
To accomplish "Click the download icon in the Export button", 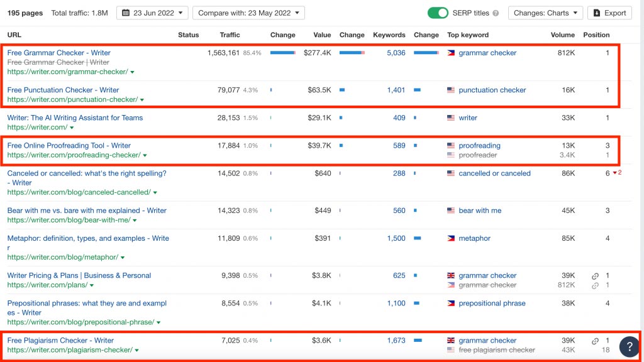I will [597, 13].
